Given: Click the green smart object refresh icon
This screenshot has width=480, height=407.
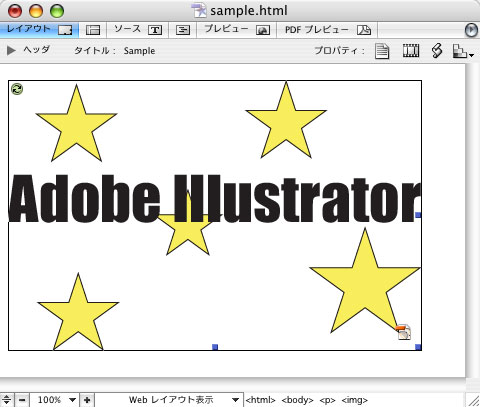Looking at the screenshot, I should 17,89.
